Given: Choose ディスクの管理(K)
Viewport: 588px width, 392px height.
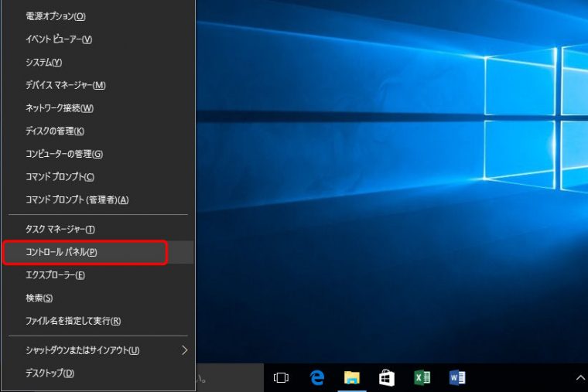Looking at the screenshot, I should [98, 131].
